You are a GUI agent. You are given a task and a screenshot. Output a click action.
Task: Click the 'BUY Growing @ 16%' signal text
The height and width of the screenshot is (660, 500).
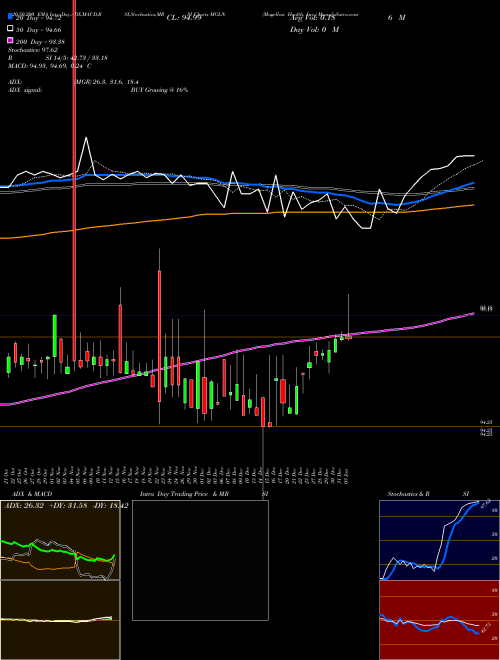click(x=159, y=90)
